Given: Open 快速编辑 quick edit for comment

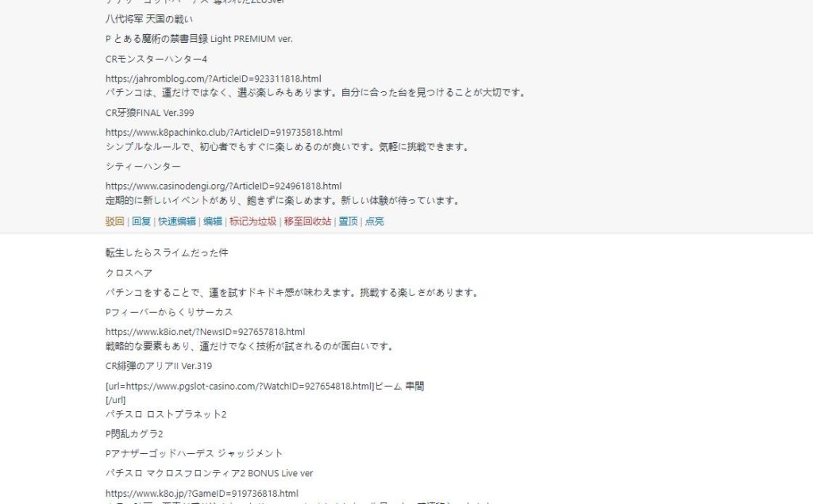Looking at the screenshot, I should (177, 221).
